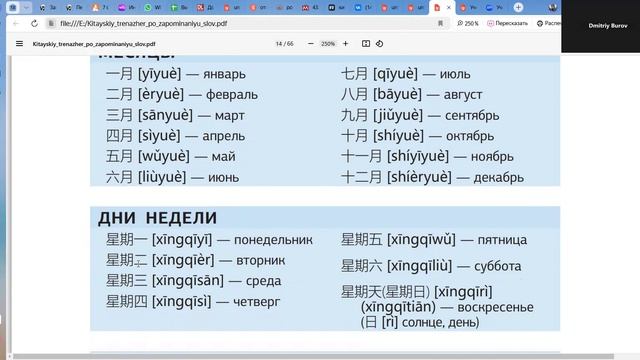Click the horizontal scrollbar at the bottom

click(x=313, y=356)
